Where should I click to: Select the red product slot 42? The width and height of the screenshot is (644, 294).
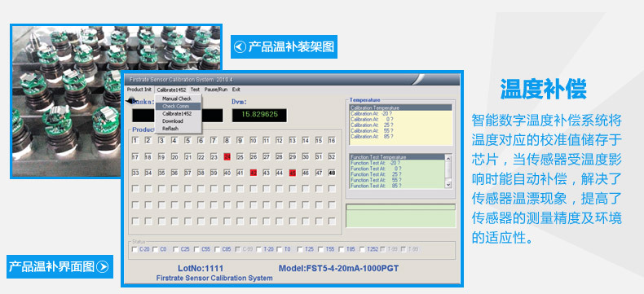[x=254, y=173]
